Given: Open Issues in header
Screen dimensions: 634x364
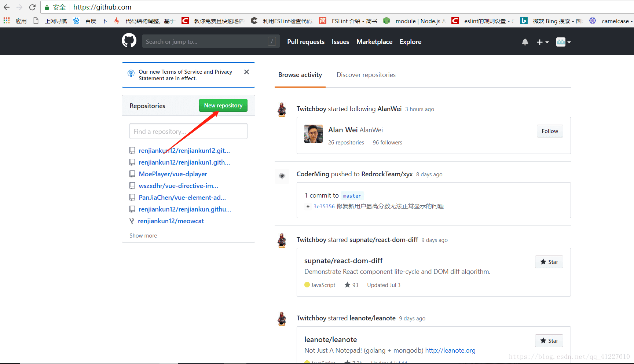Looking at the screenshot, I should [x=340, y=42].
